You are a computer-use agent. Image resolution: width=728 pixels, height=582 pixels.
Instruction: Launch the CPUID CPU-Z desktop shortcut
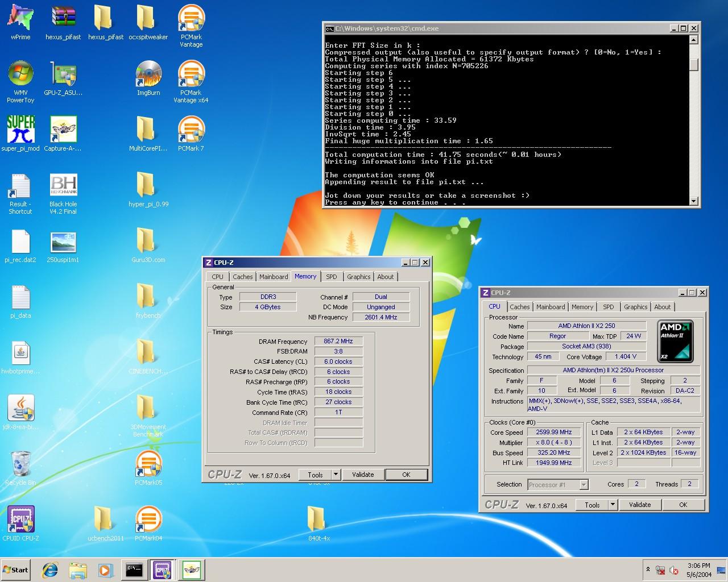tap(20, 523)
